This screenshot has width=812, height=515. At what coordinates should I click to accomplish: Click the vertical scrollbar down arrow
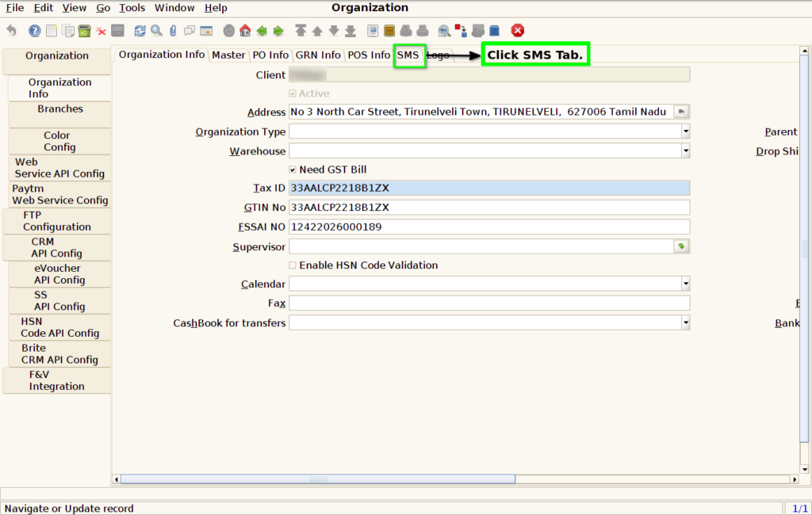coord(804,470)
